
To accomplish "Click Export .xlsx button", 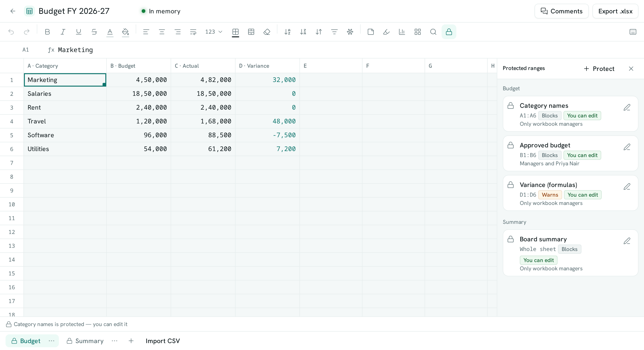I will 615,11.
